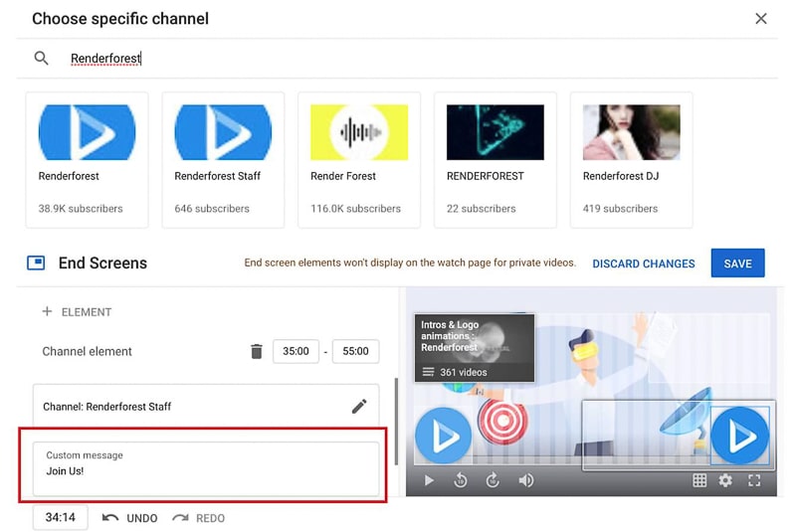Click DISCARD CHANGES
The image size is (796, 532).
coord(643,264)
